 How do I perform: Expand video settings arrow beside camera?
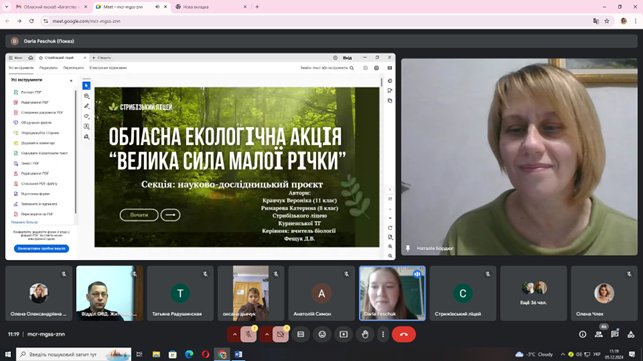click(x=267, y=335)
